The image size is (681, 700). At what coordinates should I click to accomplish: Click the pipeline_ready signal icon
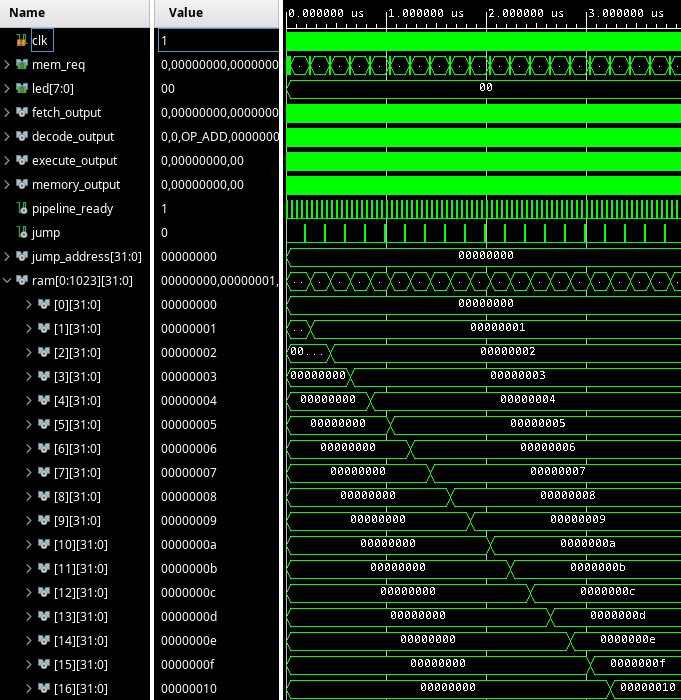pos(21,208)
